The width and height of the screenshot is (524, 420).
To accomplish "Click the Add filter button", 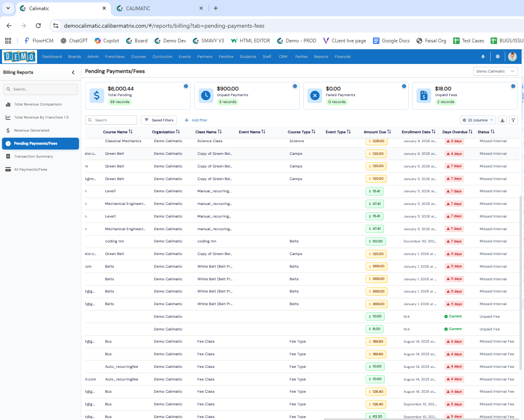I will [x=196, y=120].
